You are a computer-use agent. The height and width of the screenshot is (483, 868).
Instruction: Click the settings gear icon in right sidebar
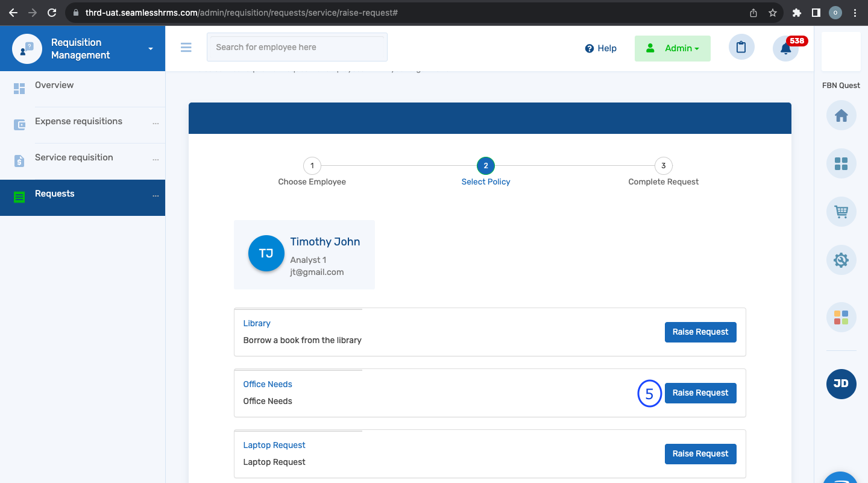(x=841, y=260)
